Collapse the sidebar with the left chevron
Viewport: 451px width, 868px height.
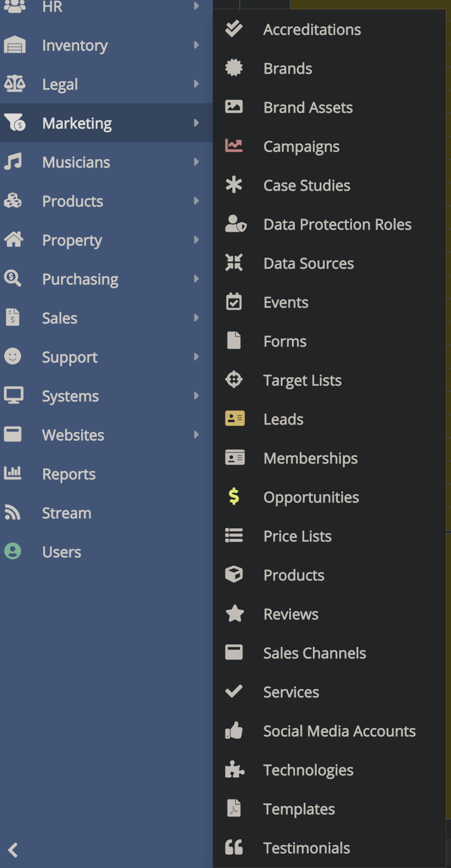(x=13, y=850)
